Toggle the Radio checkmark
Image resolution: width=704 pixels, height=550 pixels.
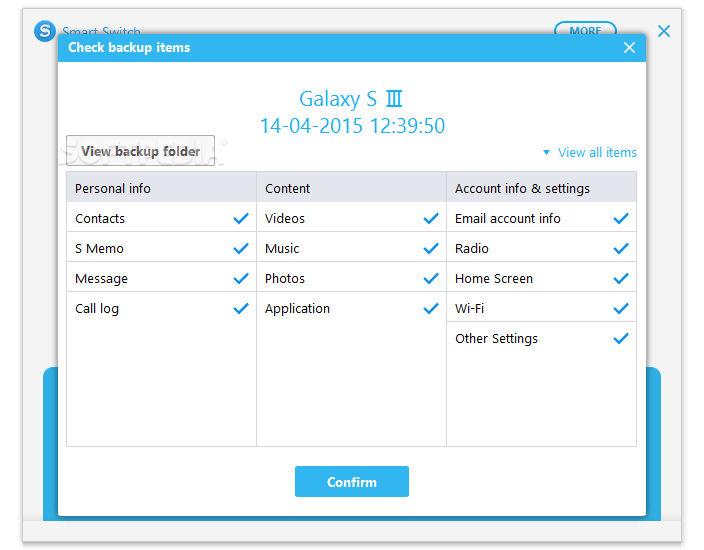[621, 249]
